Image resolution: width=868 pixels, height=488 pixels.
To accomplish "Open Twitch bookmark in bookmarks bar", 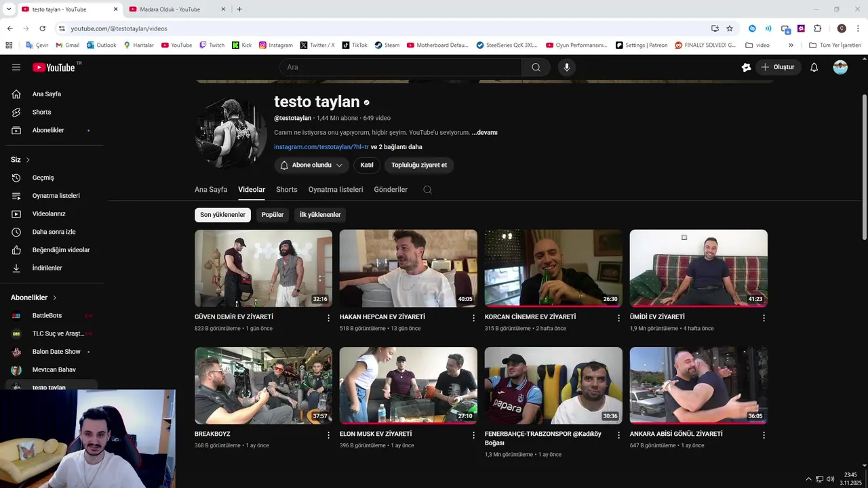I will click(x=212, y=45).
